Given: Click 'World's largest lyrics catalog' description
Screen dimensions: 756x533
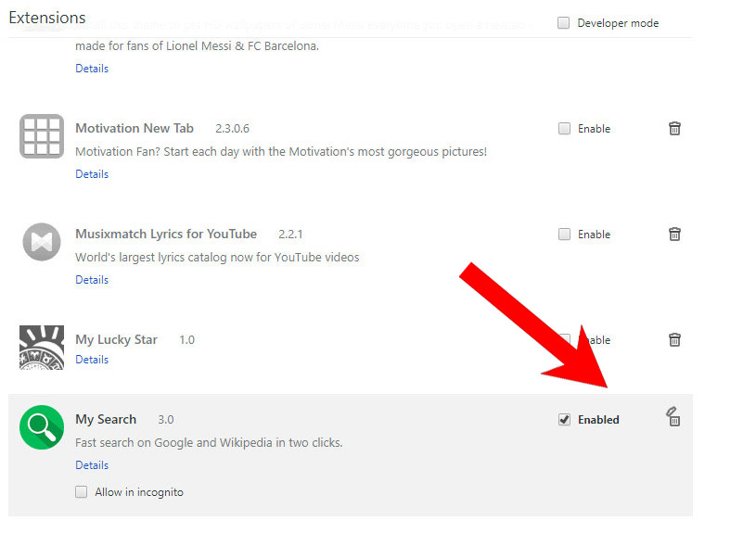Looking at the screenshot, I should [x=217, y=258].
